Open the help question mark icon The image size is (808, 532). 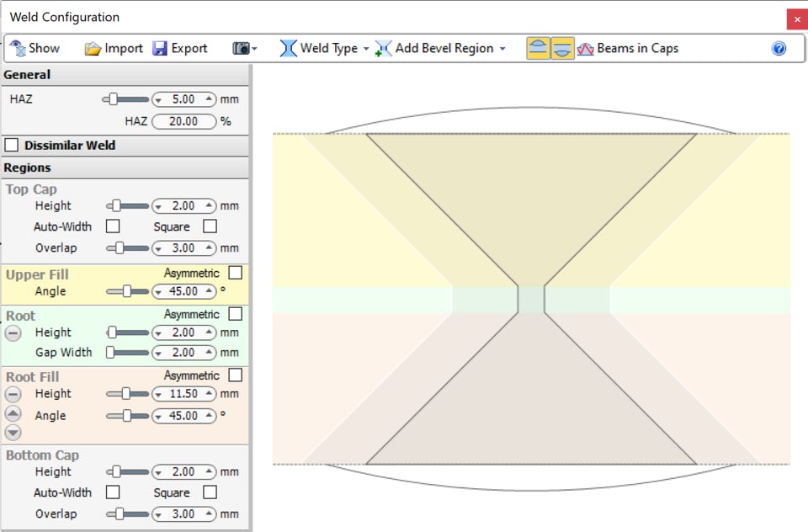[779, 49]
